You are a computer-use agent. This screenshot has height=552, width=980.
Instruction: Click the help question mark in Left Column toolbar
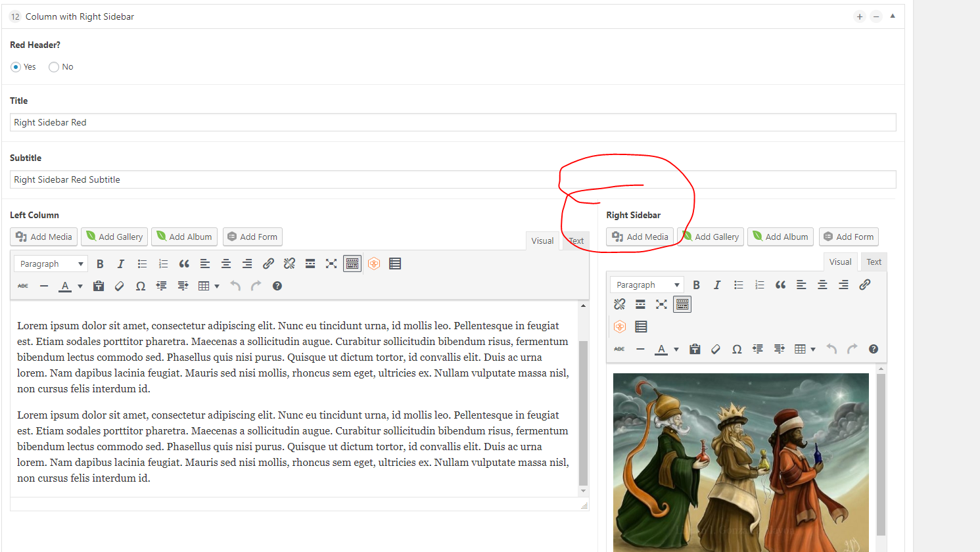click(277, 287)
